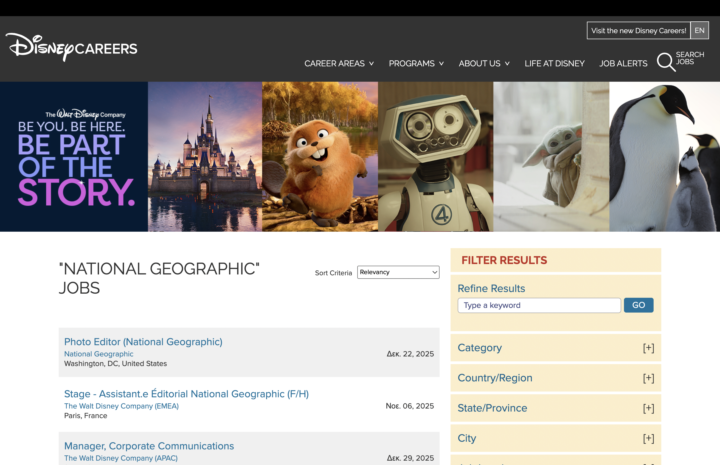Screen dimensions: 720x465
Task: Switch language with the EN button
Action: (x=699, y=31)
